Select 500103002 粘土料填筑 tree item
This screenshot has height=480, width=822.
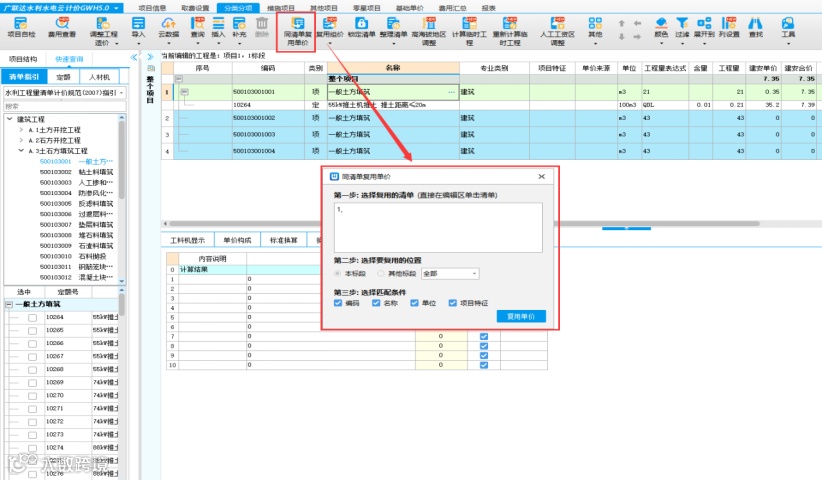76,172
